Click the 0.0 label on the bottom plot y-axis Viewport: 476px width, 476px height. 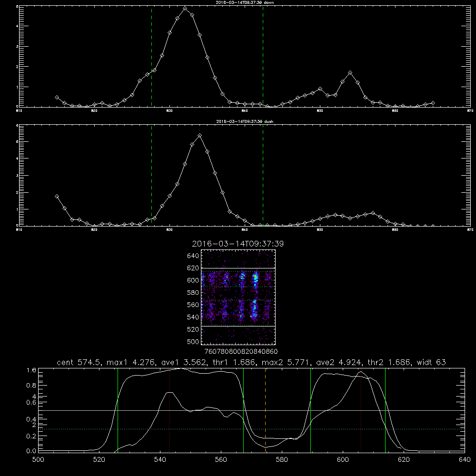tap(31, 451)
